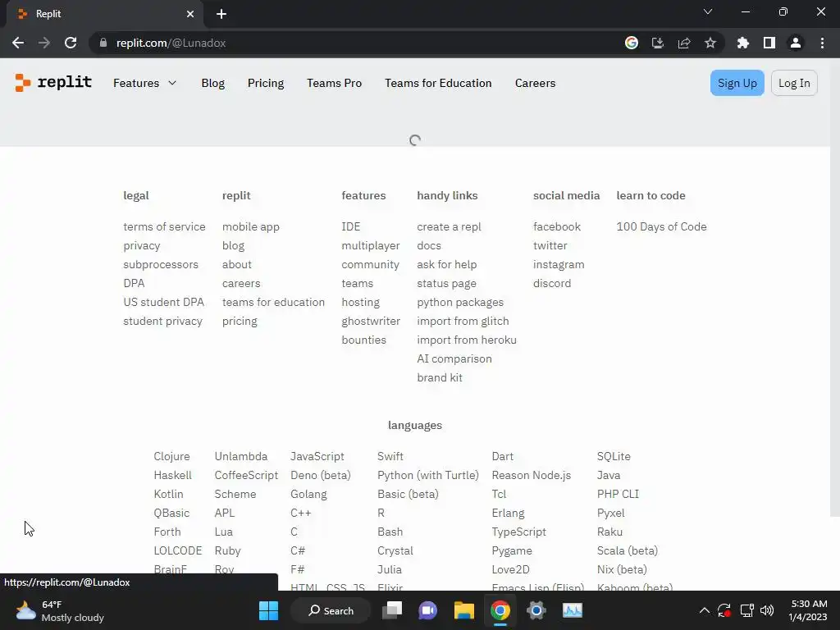Open the terms of service link
840x630 pixels.
(164, 226)
